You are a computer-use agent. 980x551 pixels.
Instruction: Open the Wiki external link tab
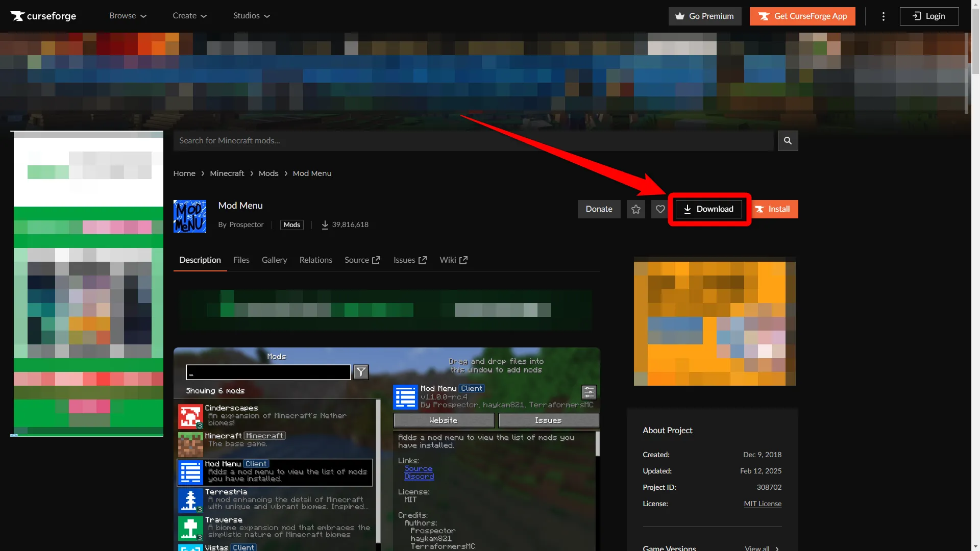click(453, 260)
